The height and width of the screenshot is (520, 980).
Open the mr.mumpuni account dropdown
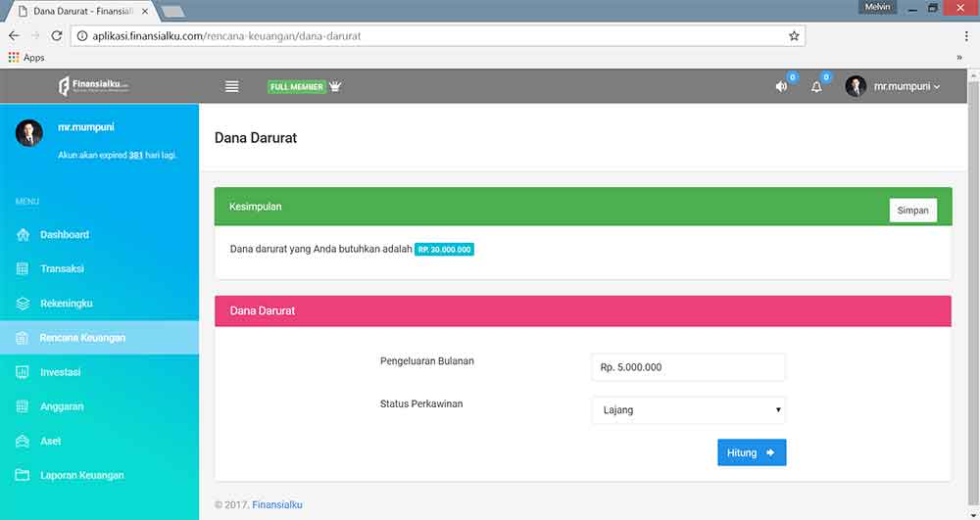(x=893, y=86)
